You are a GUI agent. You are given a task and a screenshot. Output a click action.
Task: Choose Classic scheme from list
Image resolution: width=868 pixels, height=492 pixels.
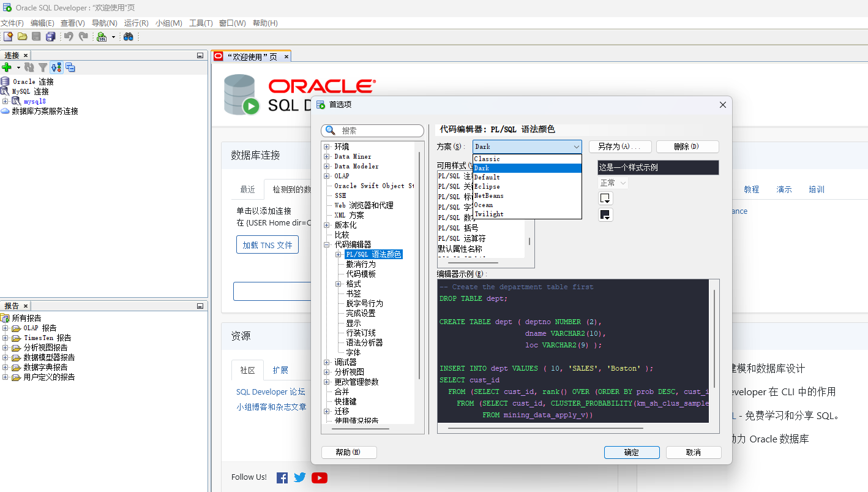[x=527, y=159]
